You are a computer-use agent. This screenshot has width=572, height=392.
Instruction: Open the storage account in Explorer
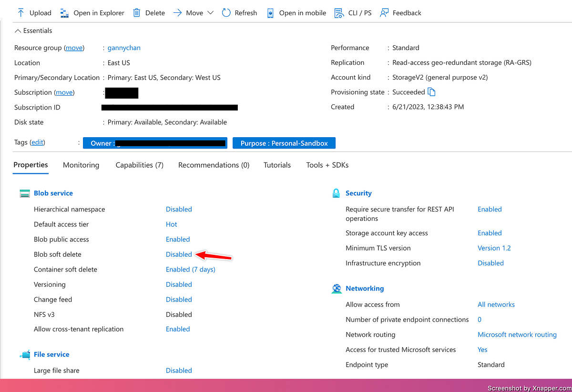click(64, 13)
